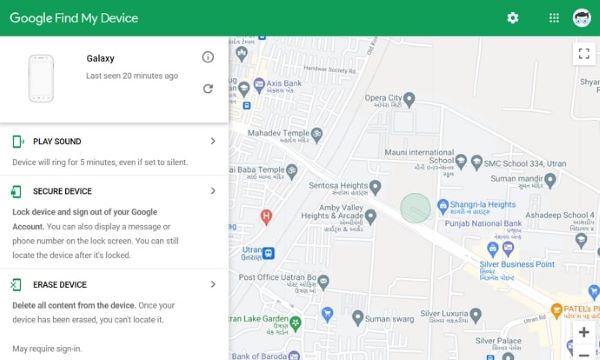Click the Sentosa Heights map pin
The height and width of the screenshot is (360, 600).
(x=375, y=187)
